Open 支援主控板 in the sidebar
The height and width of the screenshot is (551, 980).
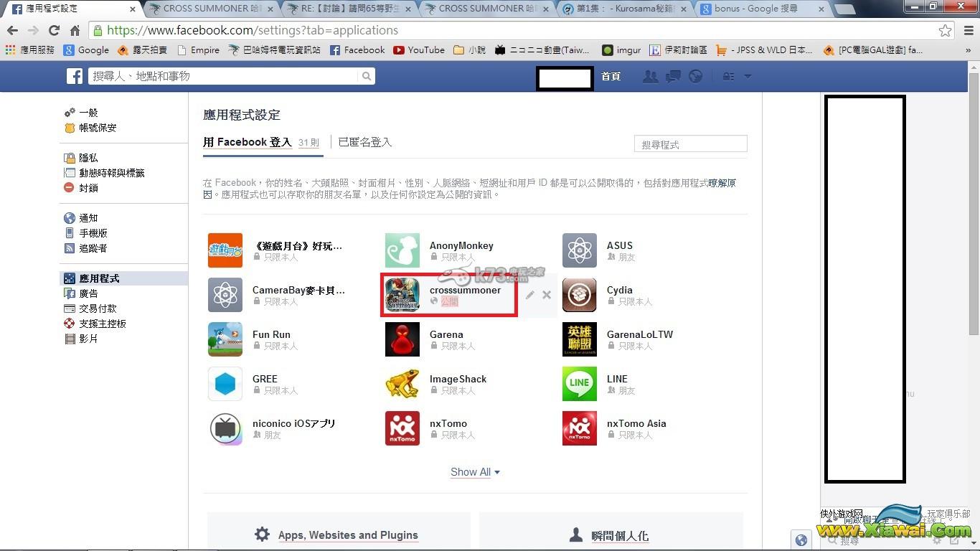point(103,324)
